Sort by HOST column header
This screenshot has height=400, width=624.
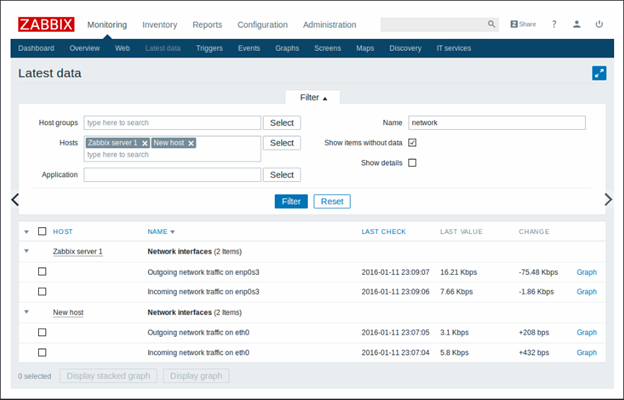pyautogui.click(x=62, y=232)
